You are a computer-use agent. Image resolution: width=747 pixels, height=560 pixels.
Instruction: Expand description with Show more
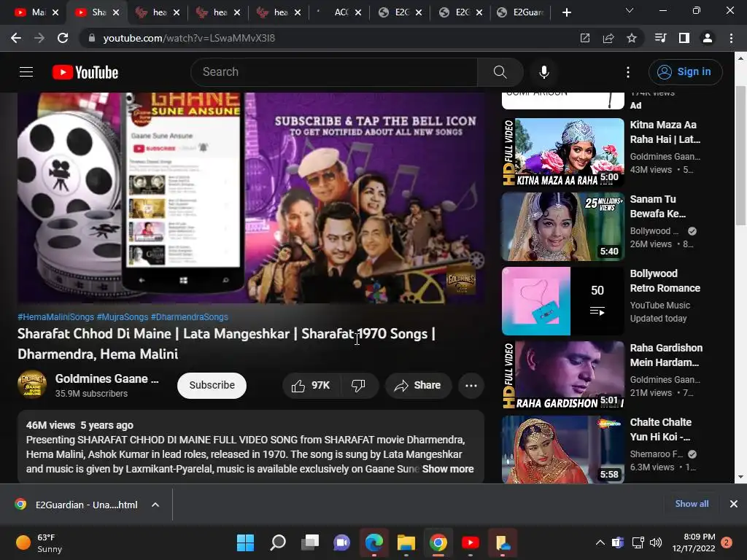[x=448, y=469]
